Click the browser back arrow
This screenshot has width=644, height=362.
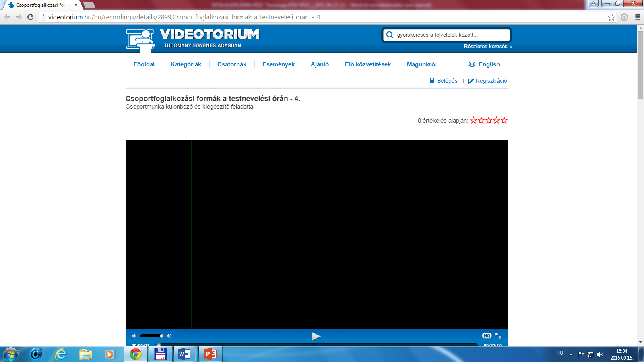7,17
